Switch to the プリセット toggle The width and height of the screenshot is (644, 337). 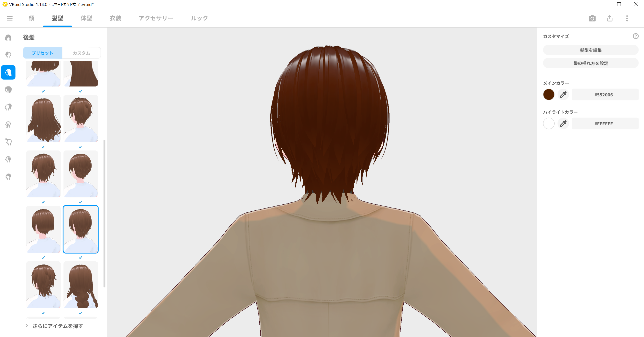tap(43, 53)
